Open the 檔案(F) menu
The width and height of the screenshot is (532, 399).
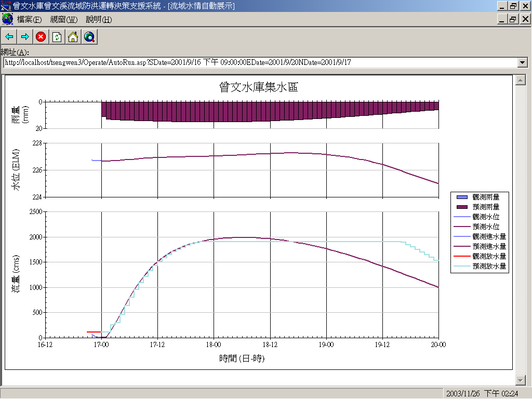tap(29, 20)
